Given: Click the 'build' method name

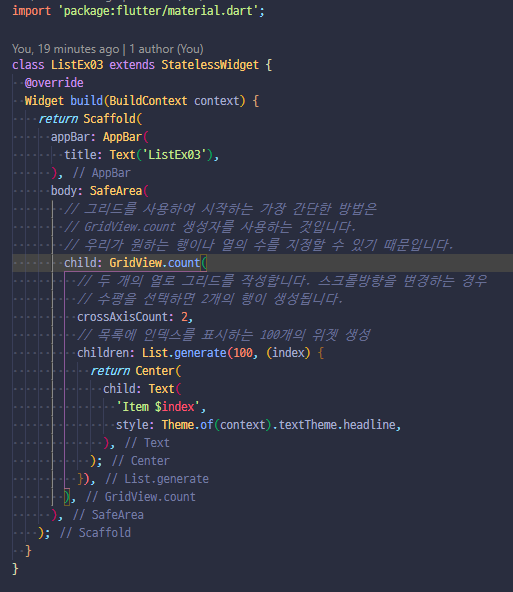Looking at the screenshot, I should (x=86, y=101).
